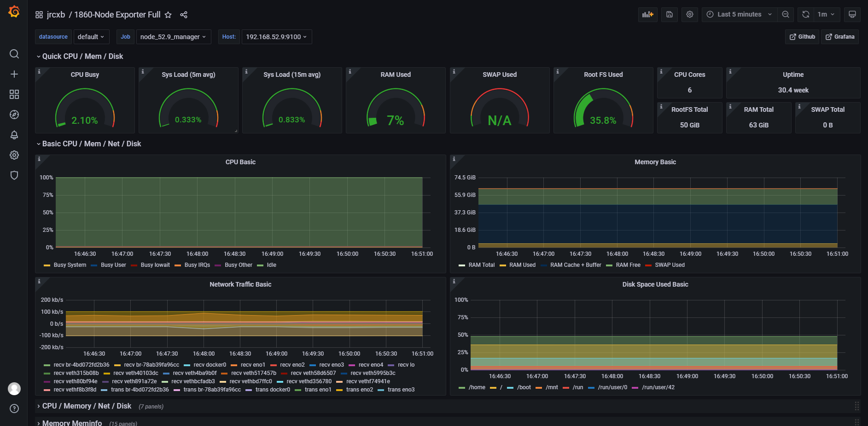The width and height of the screenshot is (868, 426).
Task: Toggle the SWAP Used legend entry
Action: (x=670, y=265)
